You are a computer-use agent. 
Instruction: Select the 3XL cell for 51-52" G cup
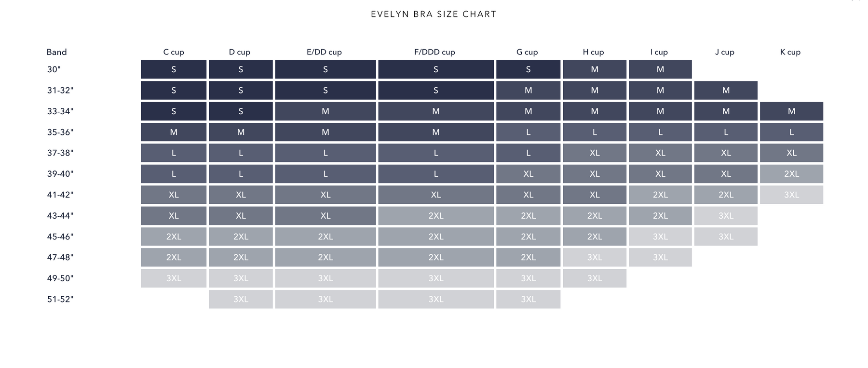[528, 299]
